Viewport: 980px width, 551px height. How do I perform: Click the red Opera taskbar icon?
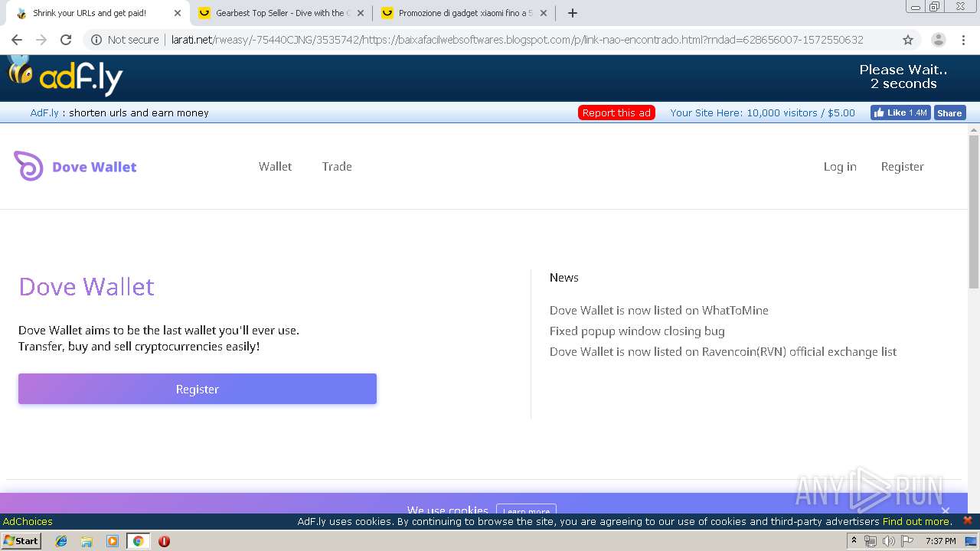[164, 541]
